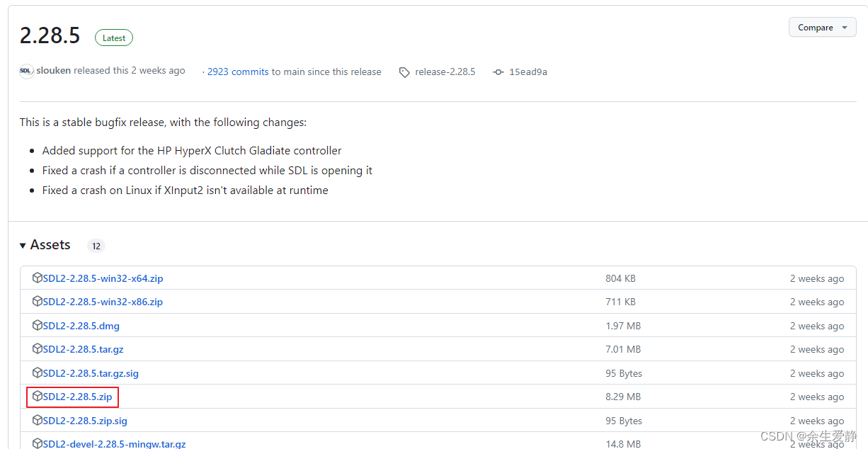Click package icon of SDL2-2.28.5.zip.sig
868x449 pixels.
coord(38,421)
